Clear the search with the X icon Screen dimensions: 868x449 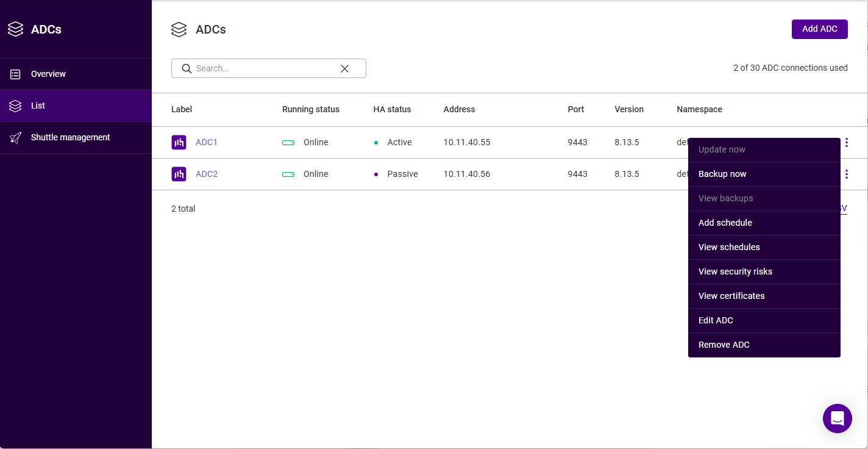[344, 68]
